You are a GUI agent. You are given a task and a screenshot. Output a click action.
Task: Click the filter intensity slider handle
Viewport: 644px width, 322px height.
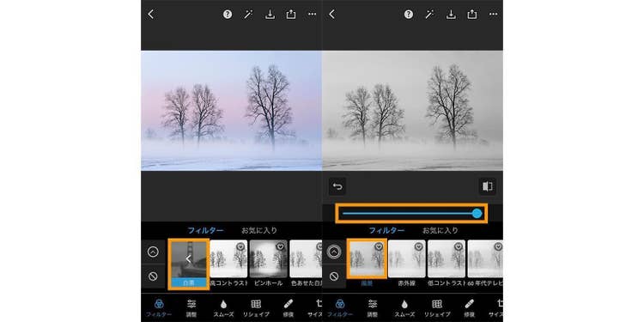pyautogui.click(x=477, y=213)
